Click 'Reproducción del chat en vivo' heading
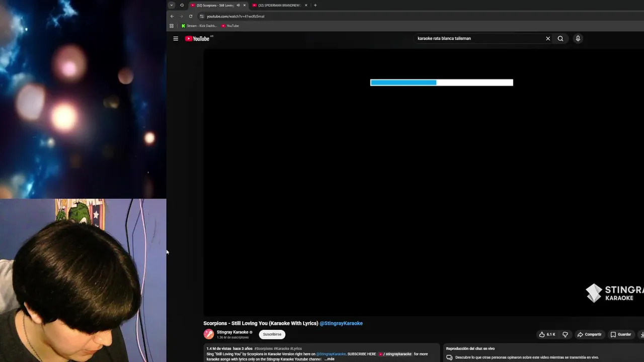The width and height of the screenshot is (644, 362). 470,348
